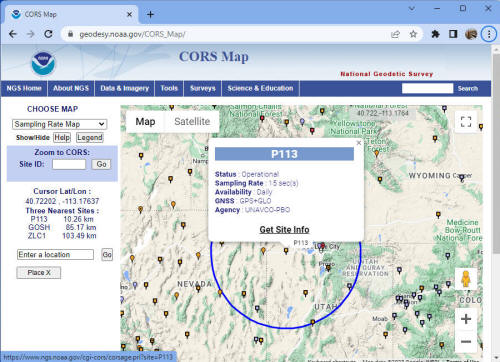Focus the Site ID input field
The image size is (500, 362).
pyautogui.click(x=69, y=164)
